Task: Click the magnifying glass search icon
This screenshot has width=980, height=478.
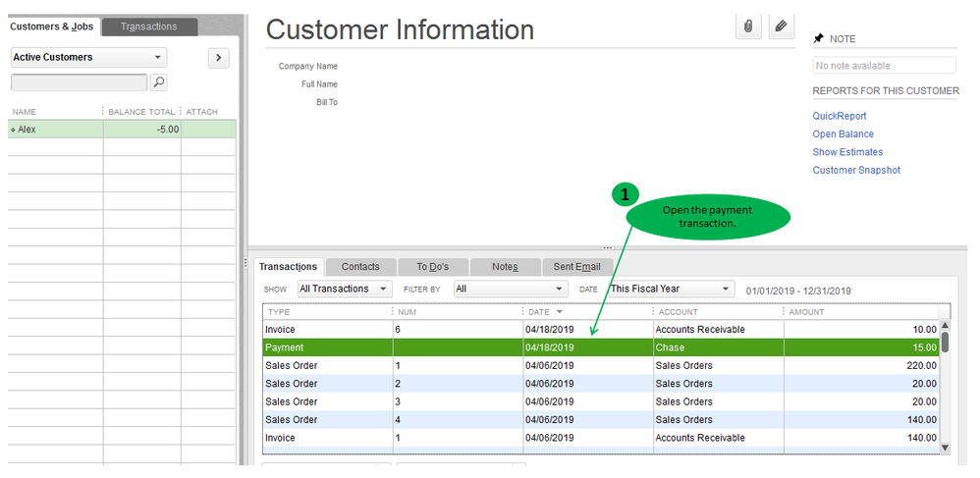Action: 159,81
